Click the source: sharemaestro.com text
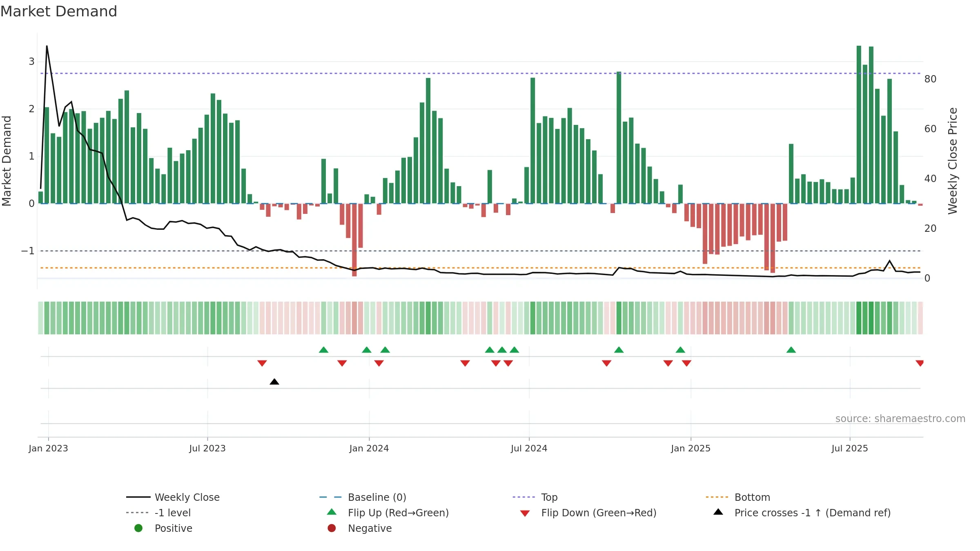The width and height of the screenshot is (980, 551). coord(900,419)
